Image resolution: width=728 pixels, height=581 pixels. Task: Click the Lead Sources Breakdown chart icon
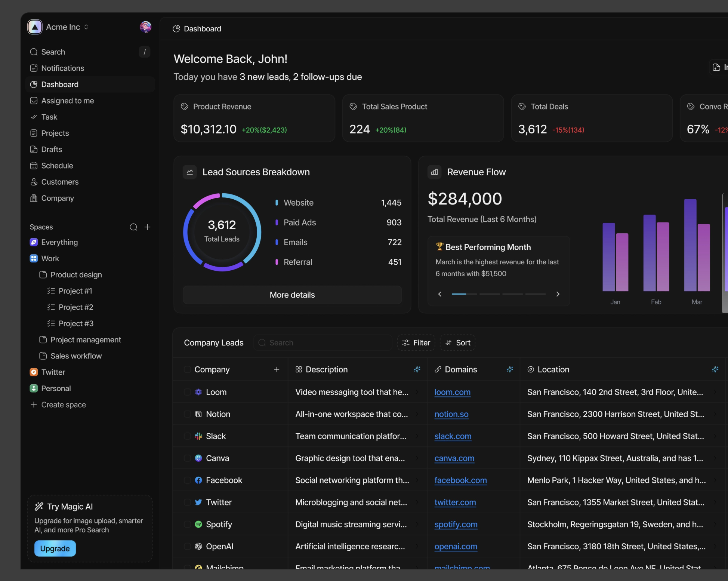pyautogui.click(x=190, y=172)
